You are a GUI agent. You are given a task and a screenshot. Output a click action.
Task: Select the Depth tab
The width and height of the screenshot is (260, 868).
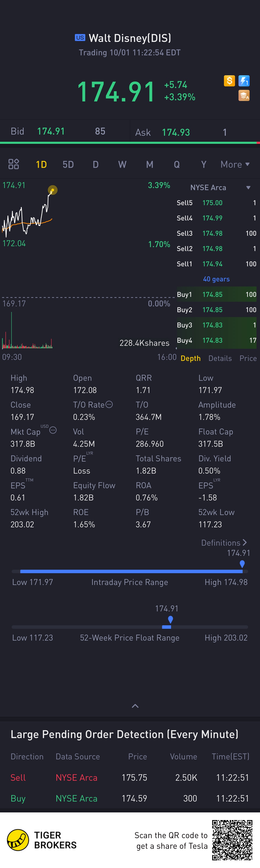pos(190,358)
